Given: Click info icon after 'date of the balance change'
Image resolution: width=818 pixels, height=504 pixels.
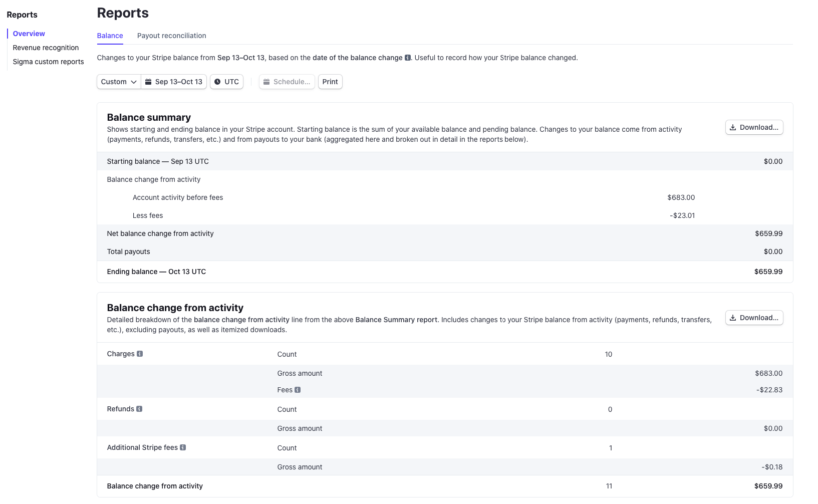Looking at the screenshot, I should click(408, 58).
